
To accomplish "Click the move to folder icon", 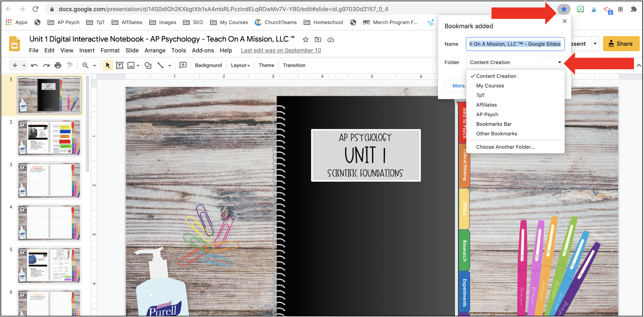I will tap(318, 39).
